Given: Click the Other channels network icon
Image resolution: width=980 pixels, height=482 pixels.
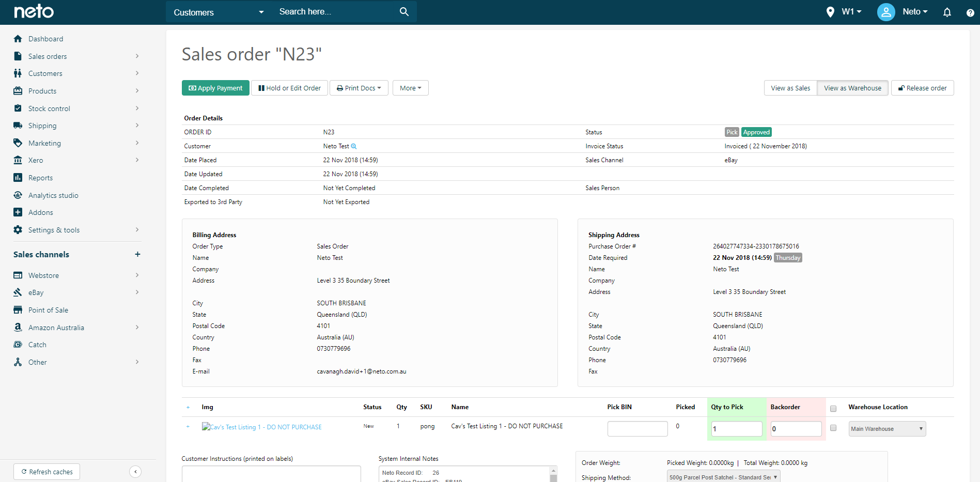Looking at the screenshot, I should click(x=18, y=362).
